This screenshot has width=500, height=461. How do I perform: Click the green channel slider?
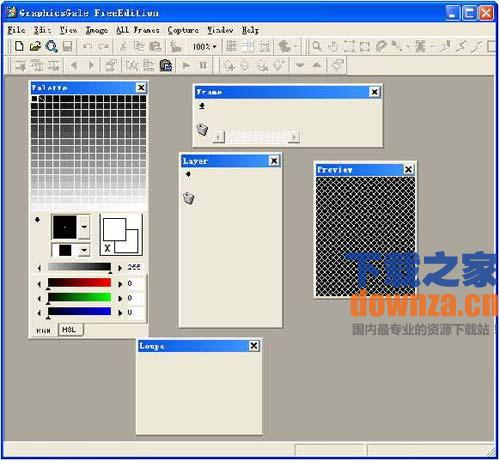(x=79, y=297)
